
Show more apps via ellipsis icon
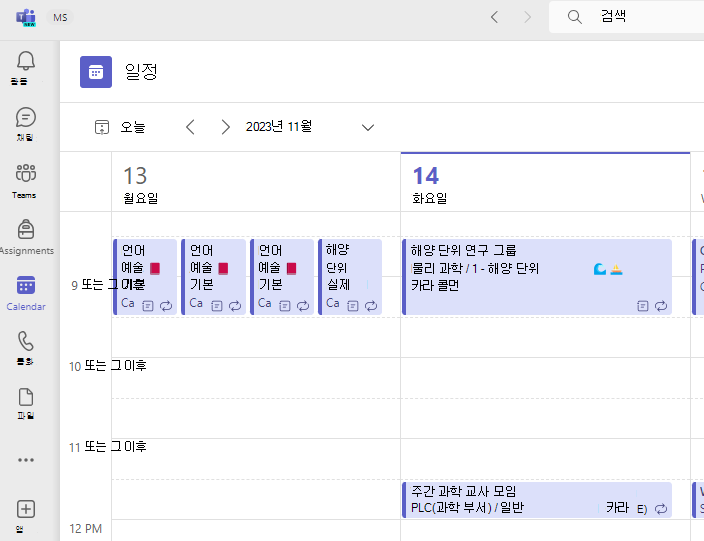click(26, 460)
